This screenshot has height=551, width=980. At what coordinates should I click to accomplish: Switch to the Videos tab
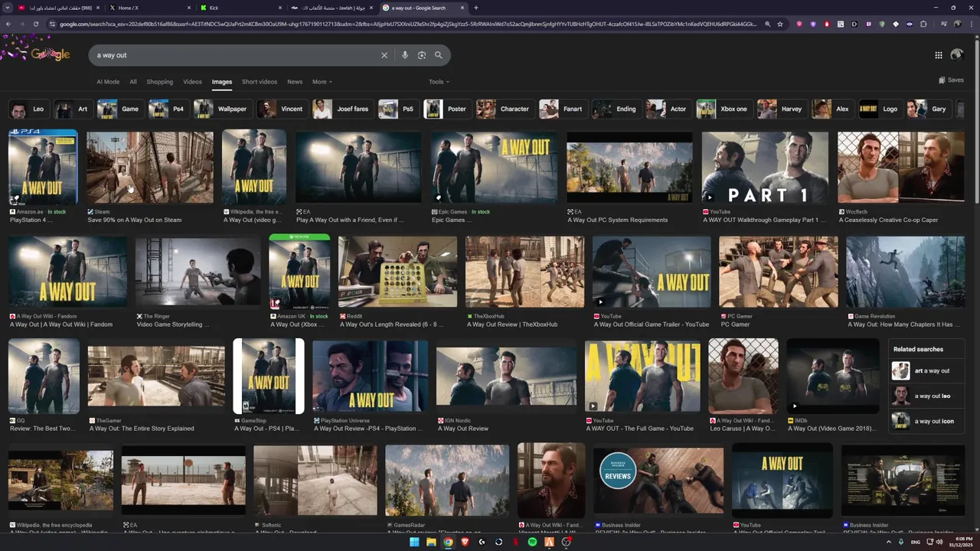(192, 82)
